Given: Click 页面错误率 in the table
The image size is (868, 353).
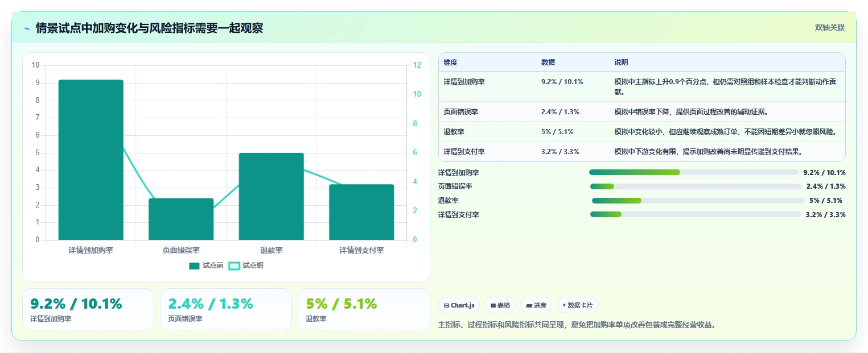Looking at the screenshot, I should click(460, 111).
